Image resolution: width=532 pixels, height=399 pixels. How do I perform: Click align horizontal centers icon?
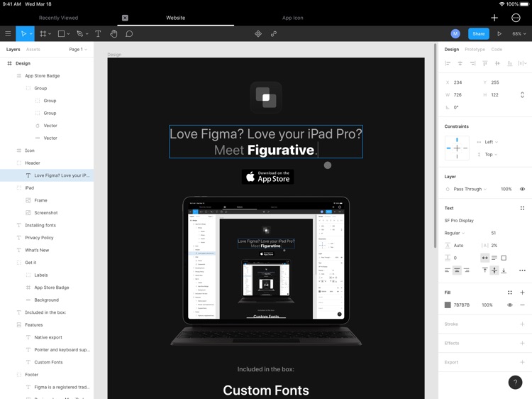click(460, 63)
